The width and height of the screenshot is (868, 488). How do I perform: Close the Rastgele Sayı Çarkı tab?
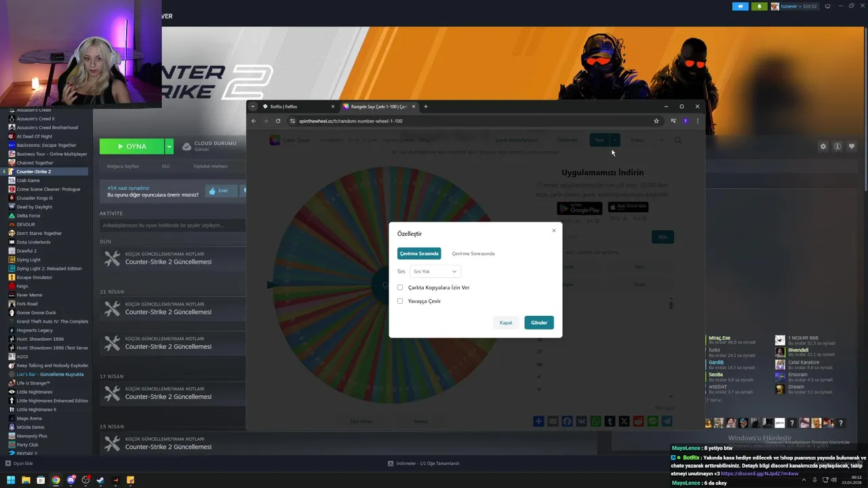(x=414, y=106)
